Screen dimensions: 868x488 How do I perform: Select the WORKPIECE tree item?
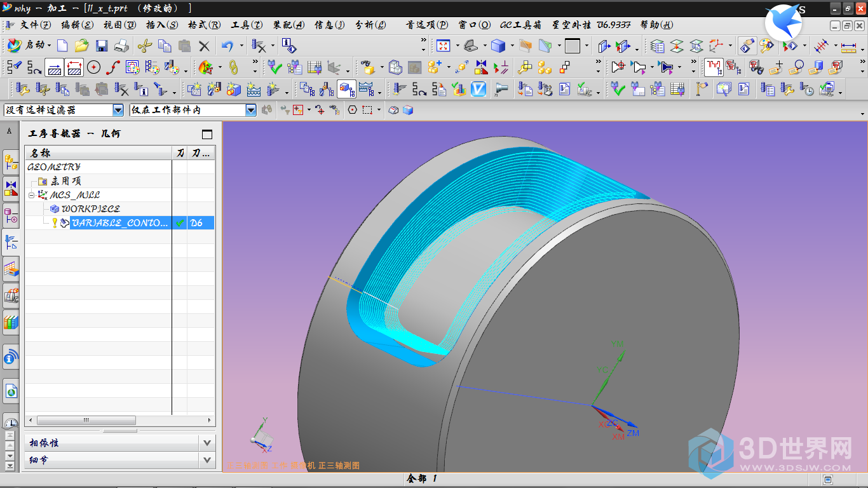tap(90, 208)
